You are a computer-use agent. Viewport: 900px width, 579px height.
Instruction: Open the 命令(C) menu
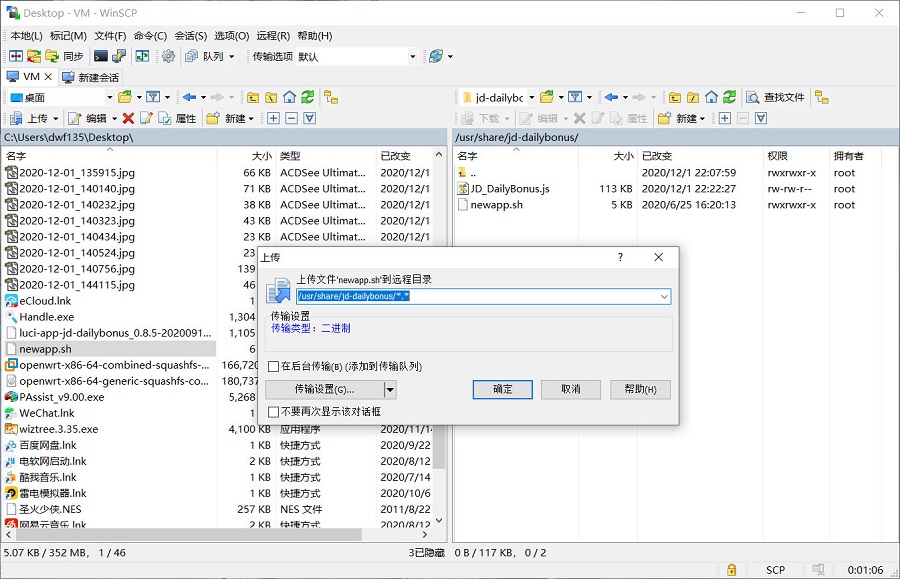pos(150,36)
